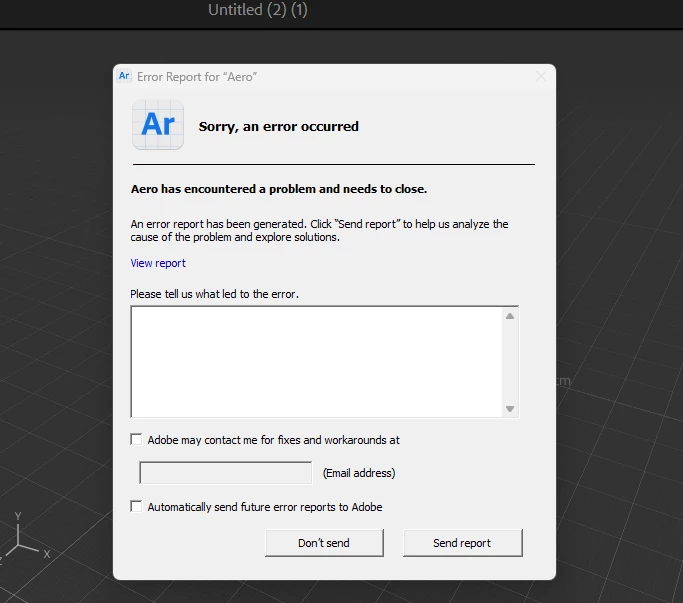Click the large Aero Ar logo
683x603 pixels.
(158, 125)
